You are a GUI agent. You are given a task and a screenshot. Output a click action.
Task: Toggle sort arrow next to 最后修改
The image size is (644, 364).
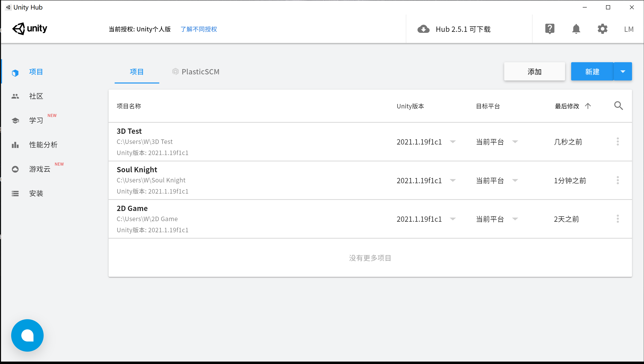pyautogui.click(x=588, y=106)
